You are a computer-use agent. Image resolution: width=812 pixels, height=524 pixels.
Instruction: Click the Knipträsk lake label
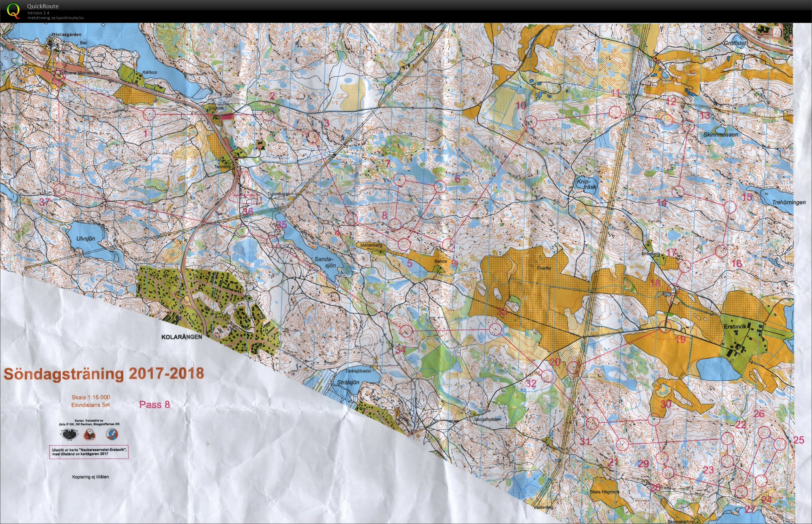point(587,184)
